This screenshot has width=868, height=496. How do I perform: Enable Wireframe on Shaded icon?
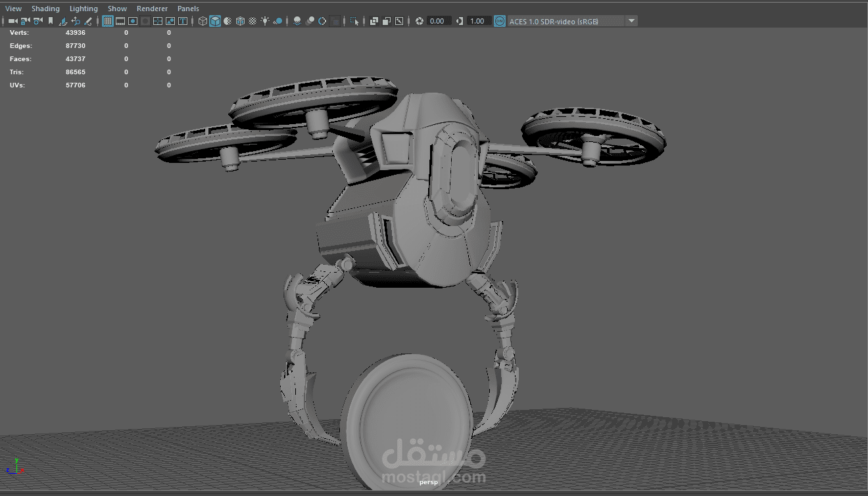240,21
